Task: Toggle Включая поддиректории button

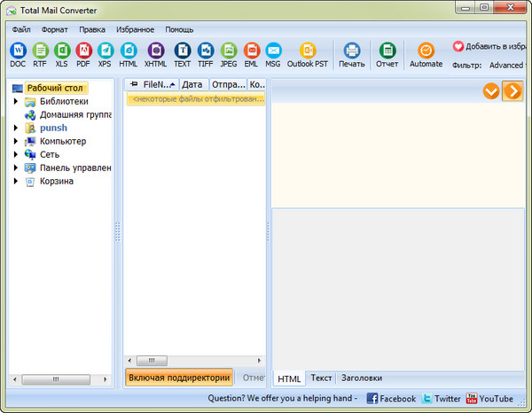Action: click(x=179, y=378)
